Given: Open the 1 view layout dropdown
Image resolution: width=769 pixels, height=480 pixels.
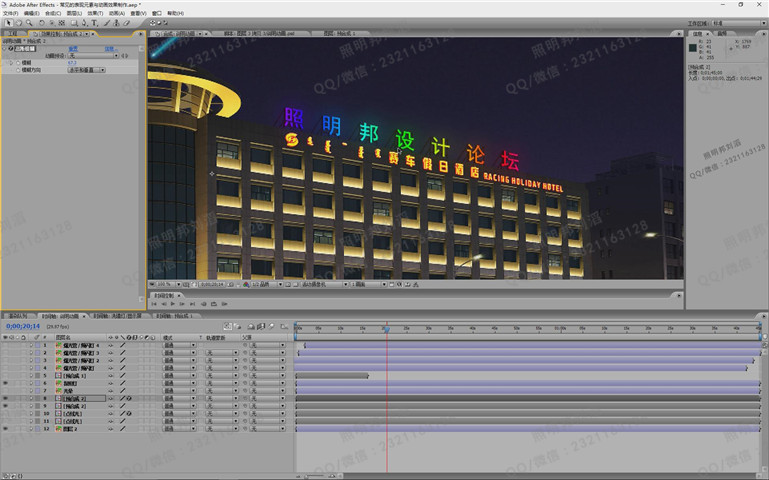Looking at the screenshot, I should pos(369,284).
